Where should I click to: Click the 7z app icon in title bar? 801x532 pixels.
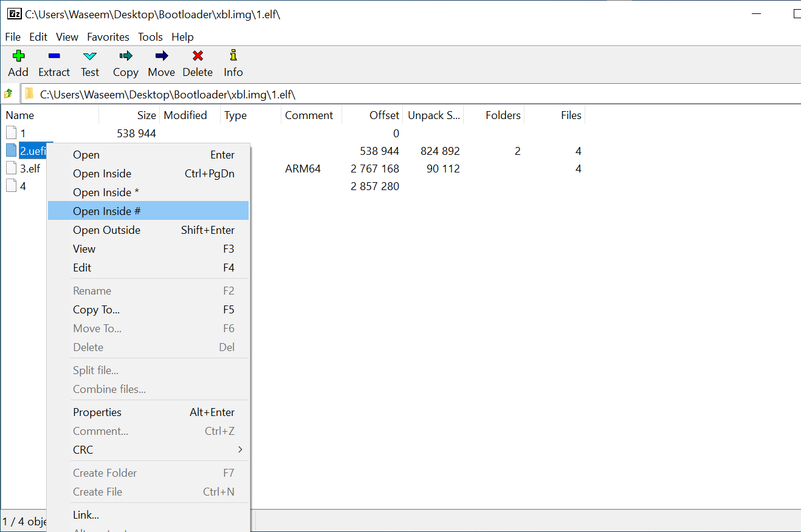coord(15,14)
